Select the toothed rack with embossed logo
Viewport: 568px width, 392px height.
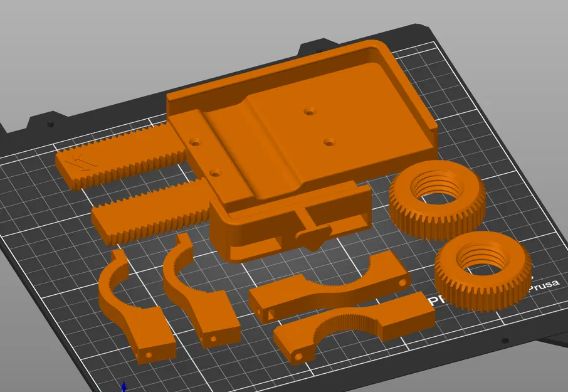[120, 156]
